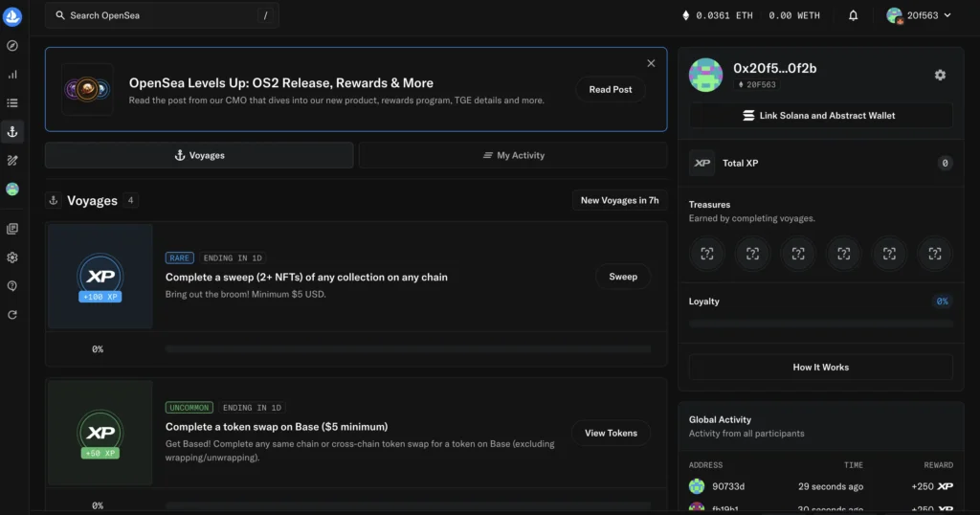Click the slash shortcut key in search
The width and height of the screenshot is (980, 515).
tap(266, 15)
